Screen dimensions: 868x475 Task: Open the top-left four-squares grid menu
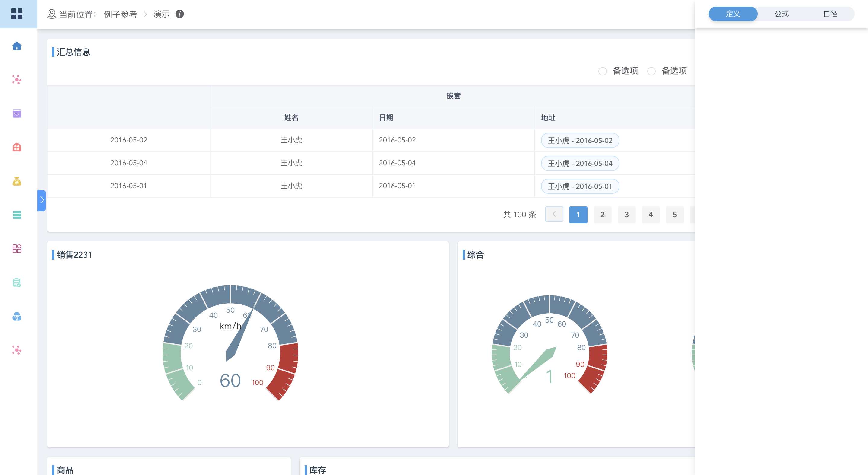point(17,14)
